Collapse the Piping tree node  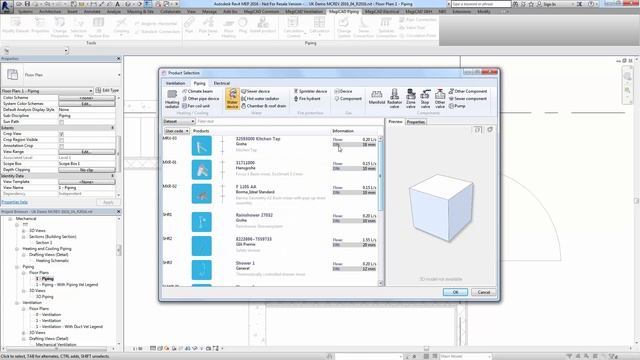coord(17,267)
